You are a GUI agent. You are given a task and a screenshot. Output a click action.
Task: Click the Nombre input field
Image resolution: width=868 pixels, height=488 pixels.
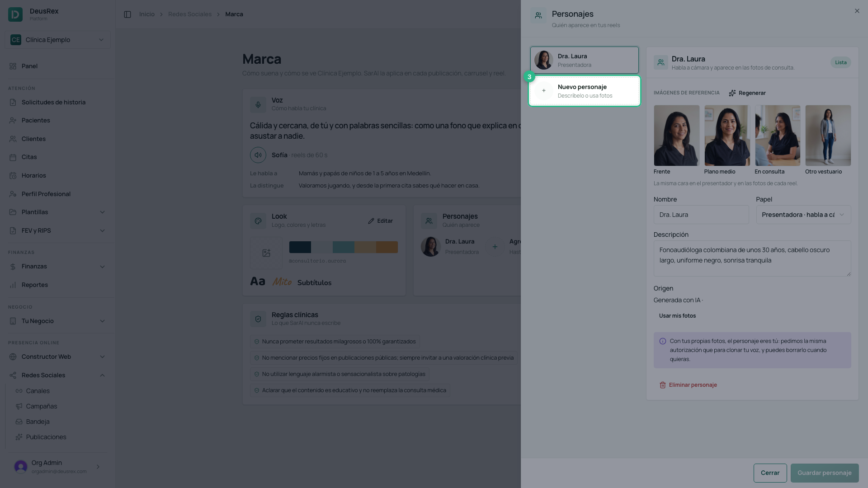[x=701, y=215]
